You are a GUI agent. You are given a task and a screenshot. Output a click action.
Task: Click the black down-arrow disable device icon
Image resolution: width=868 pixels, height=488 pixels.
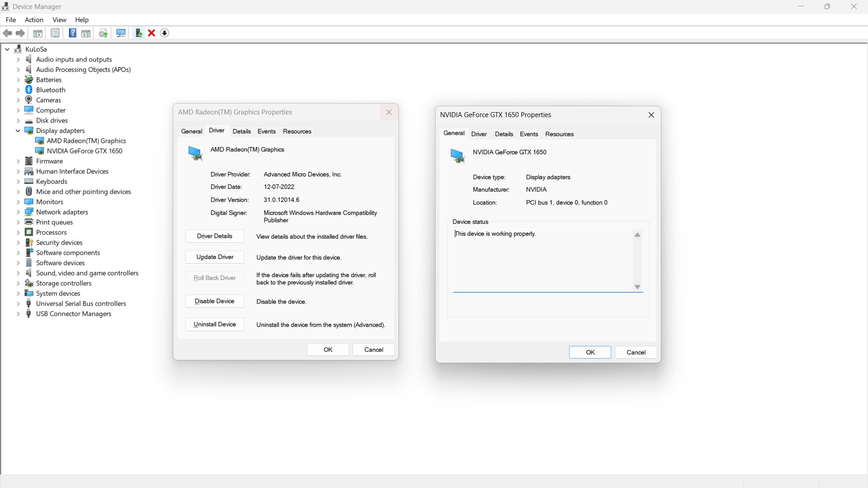click(165, 33)
